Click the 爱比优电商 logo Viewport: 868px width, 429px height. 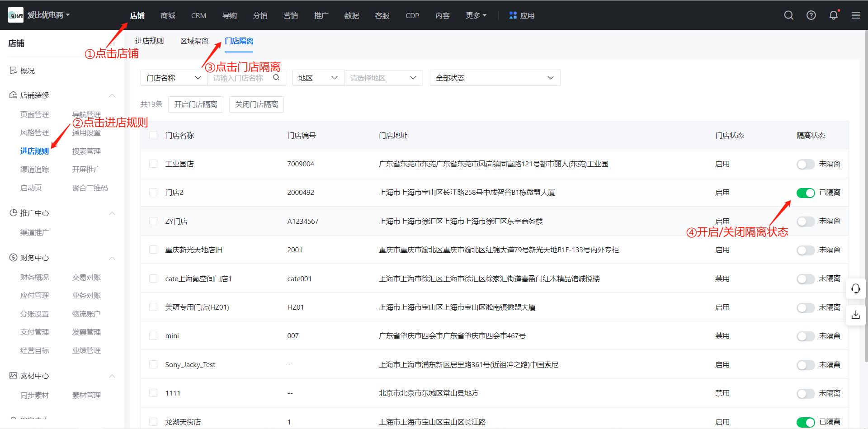pos(16,15)
